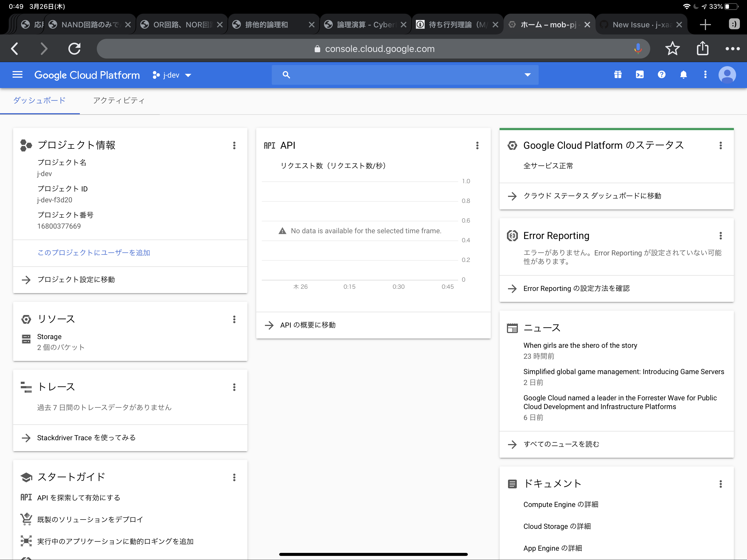Switch to the アクティビティ tab
The height and width of the screenshot is (560, 747).
tap(119, 100)
